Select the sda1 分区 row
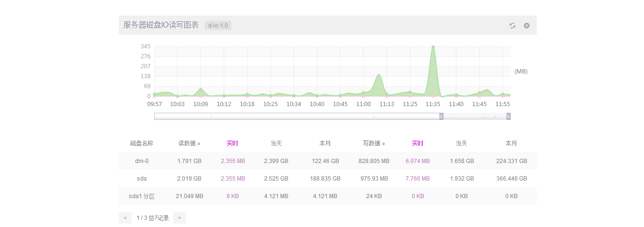 pos(142,196)
